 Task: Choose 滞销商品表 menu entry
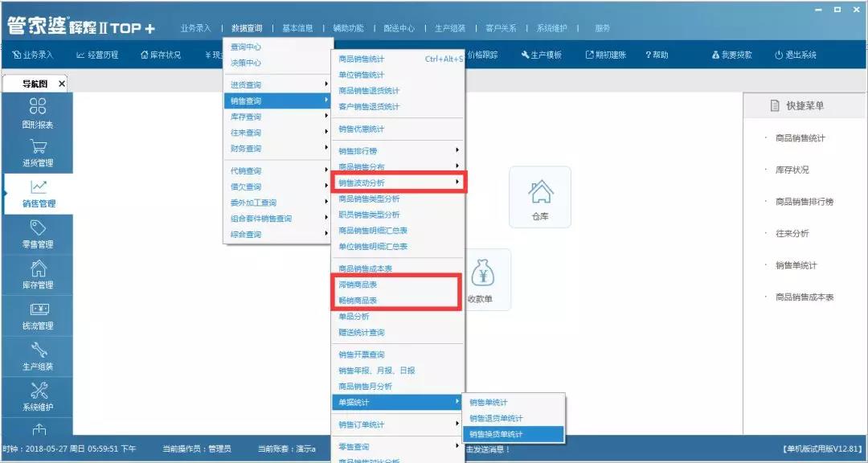(358, 285)
